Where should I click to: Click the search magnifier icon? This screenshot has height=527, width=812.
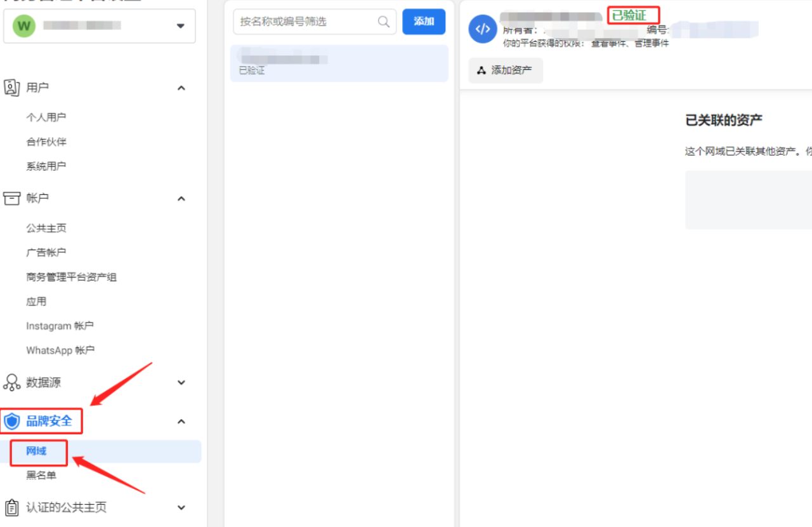click(x=383, y=21)
